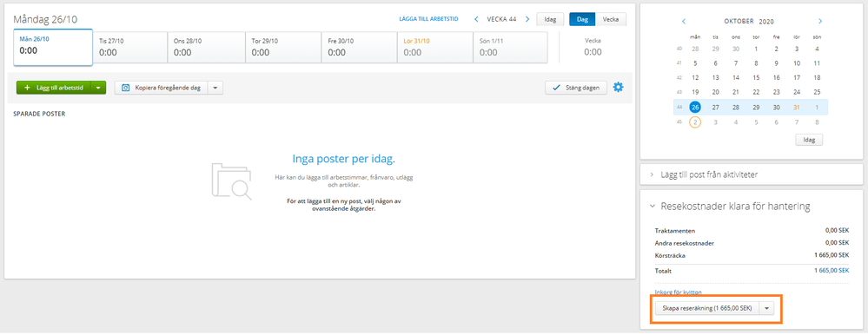The image size is (868, 335).
Task: Click the green Lägg till arbetstid button
Action: [54, 88]
